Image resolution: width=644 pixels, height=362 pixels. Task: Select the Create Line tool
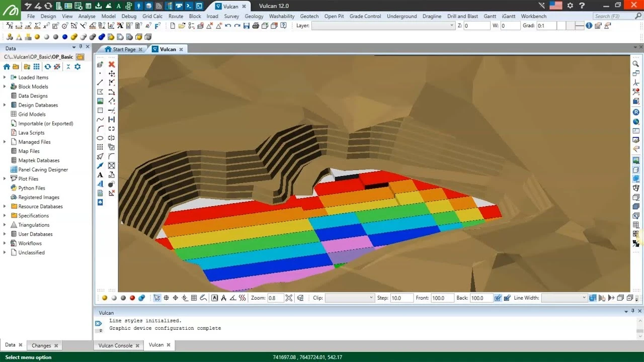pos(100,82)
